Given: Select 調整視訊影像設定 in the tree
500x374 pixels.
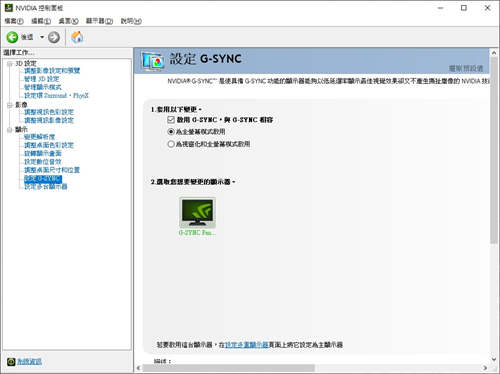Looking at the screenshot, I should [49, 120].
